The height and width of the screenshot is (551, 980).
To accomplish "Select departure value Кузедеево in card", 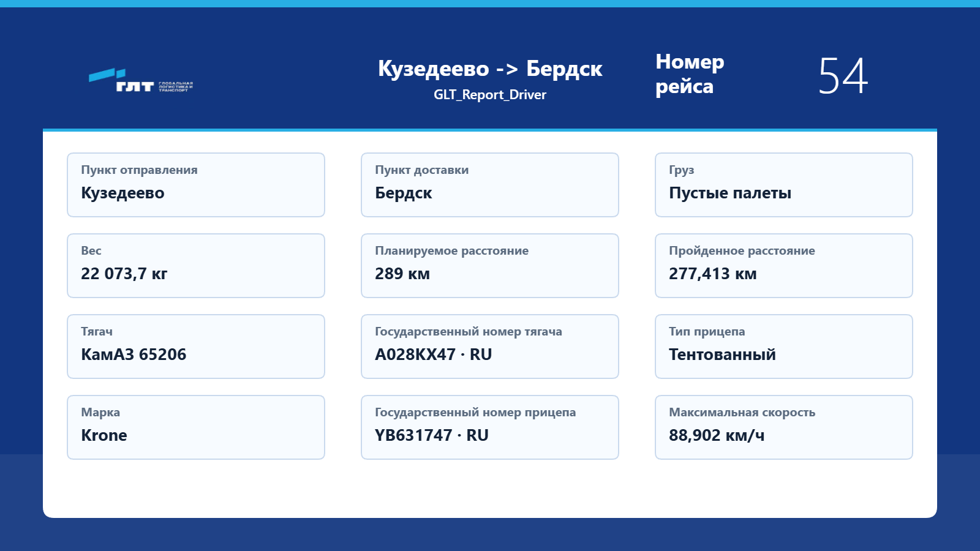I will coord(123,193).
